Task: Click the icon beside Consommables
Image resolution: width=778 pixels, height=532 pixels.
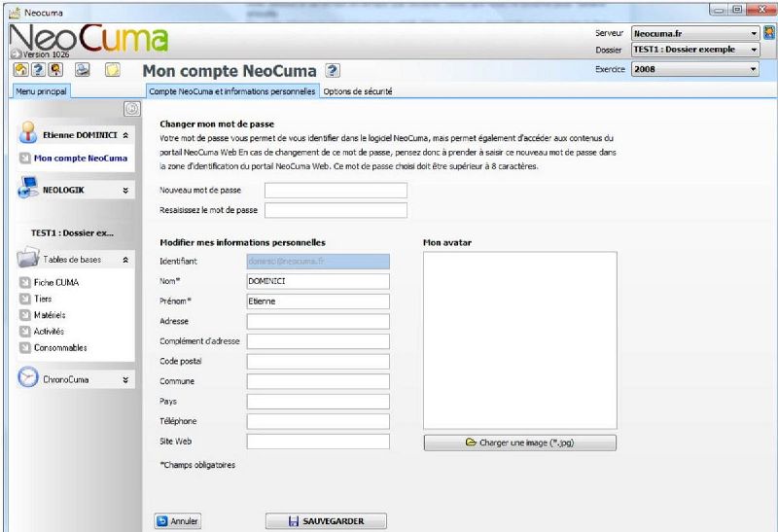Action: [25, 348]
